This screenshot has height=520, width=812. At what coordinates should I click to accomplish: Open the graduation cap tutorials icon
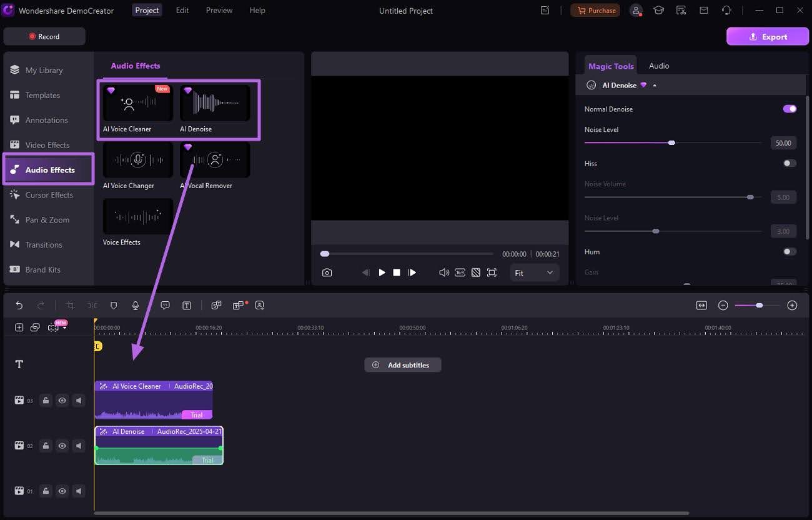658,11
